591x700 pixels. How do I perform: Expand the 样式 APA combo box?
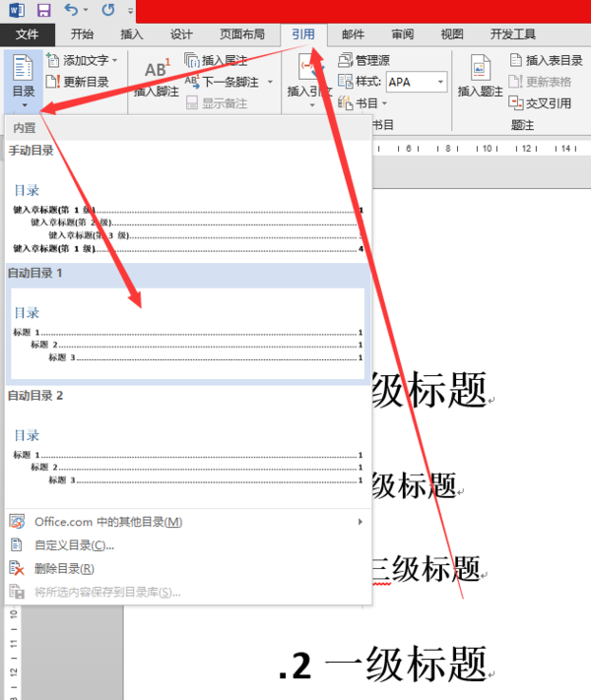pyautogui.click(x=441, y=82)
